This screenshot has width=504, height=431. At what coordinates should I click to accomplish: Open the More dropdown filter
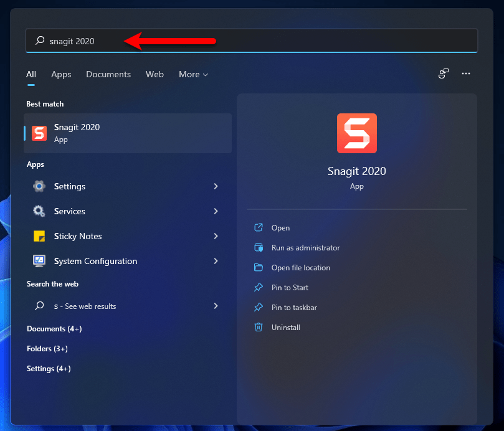[x=194, y=74]
